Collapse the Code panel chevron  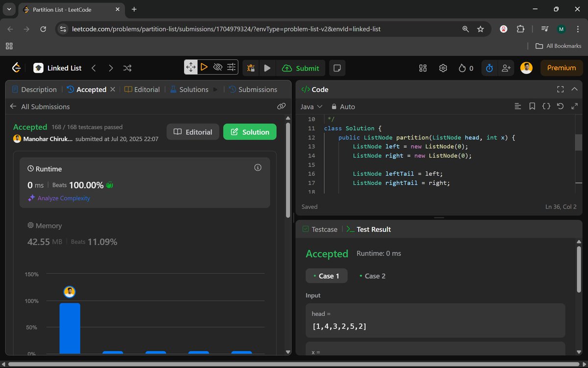[x=575, y=89]
